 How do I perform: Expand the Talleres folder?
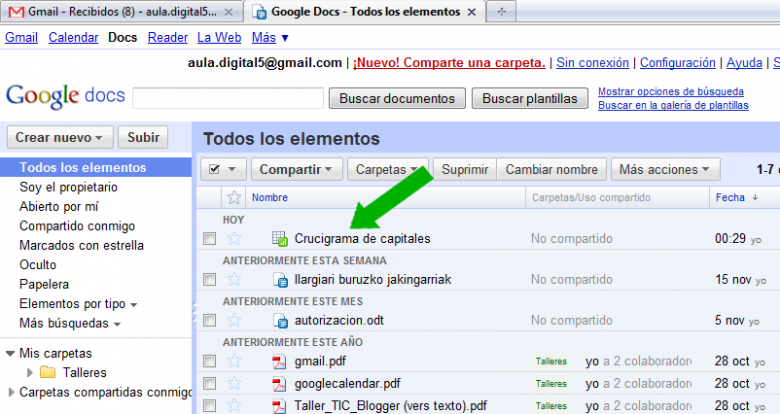(29, 372)
